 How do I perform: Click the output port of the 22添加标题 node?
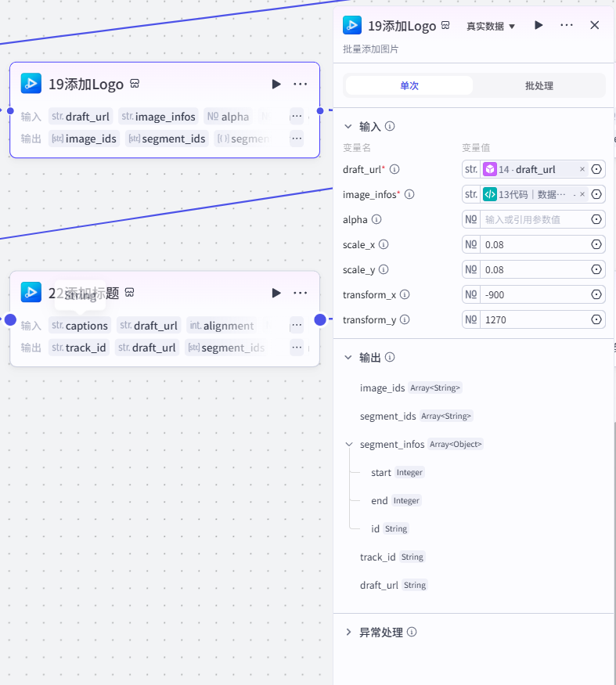point(320,319)
